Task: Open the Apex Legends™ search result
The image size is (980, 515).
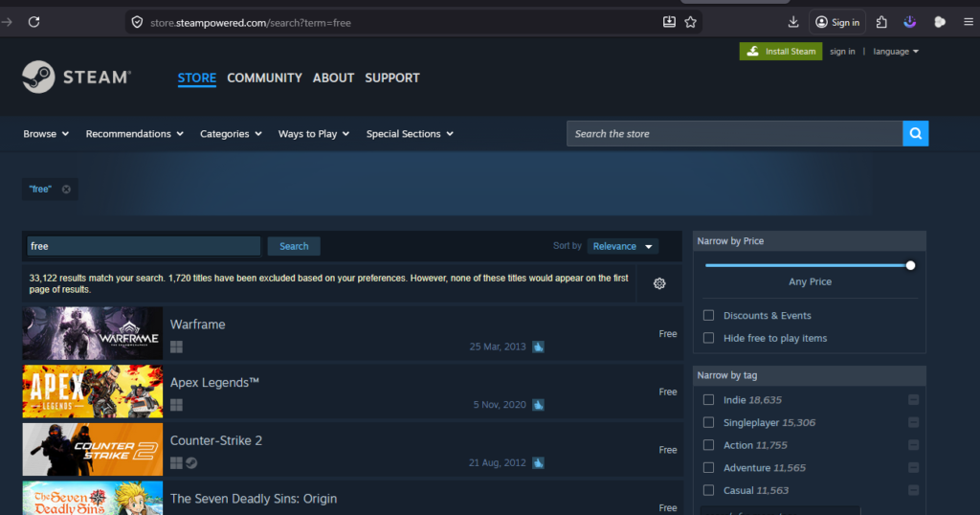Action: tap(352, 392)
